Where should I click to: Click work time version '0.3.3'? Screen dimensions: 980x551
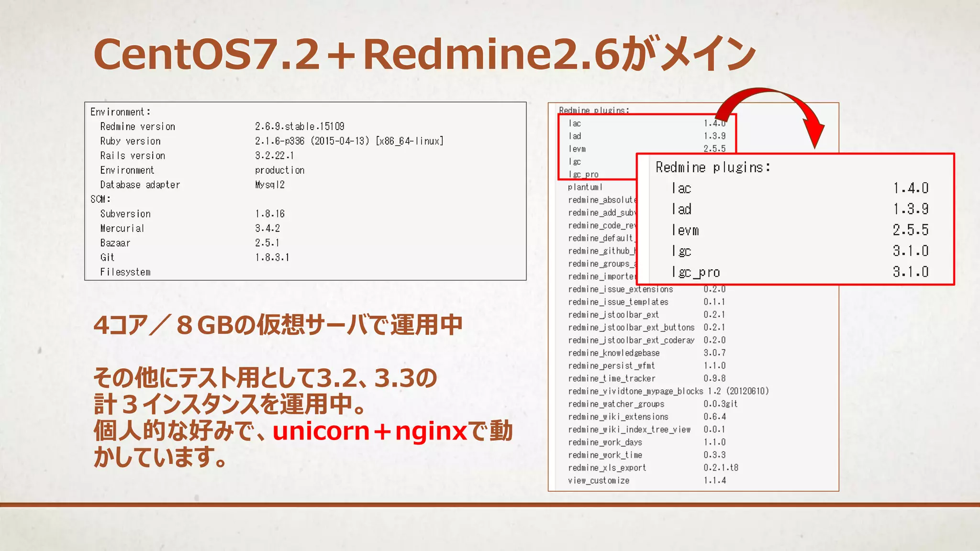(x=714, y=455)
